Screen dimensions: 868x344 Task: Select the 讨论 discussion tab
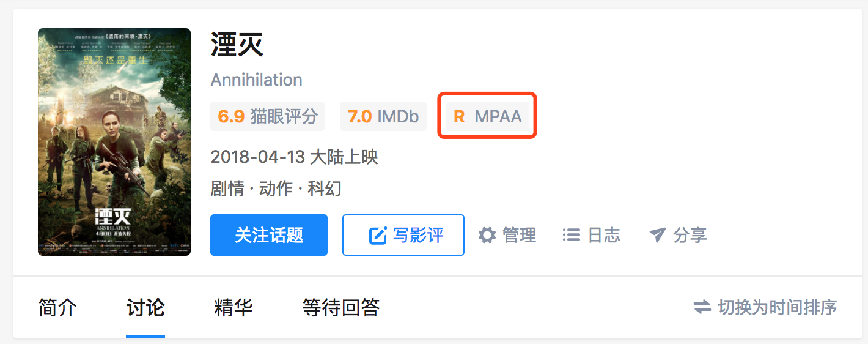coord(145,307)
